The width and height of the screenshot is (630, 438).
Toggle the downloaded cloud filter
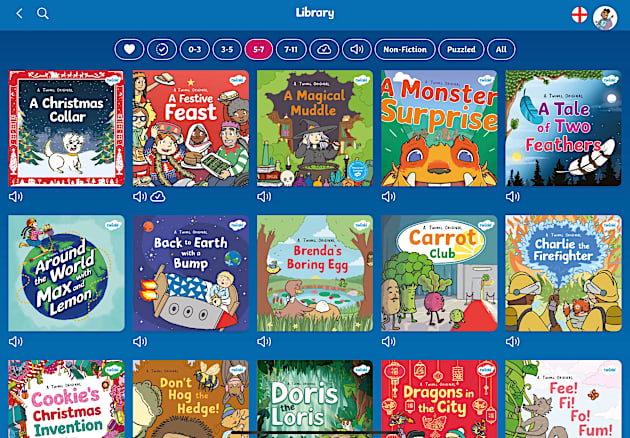pos(324,49)
